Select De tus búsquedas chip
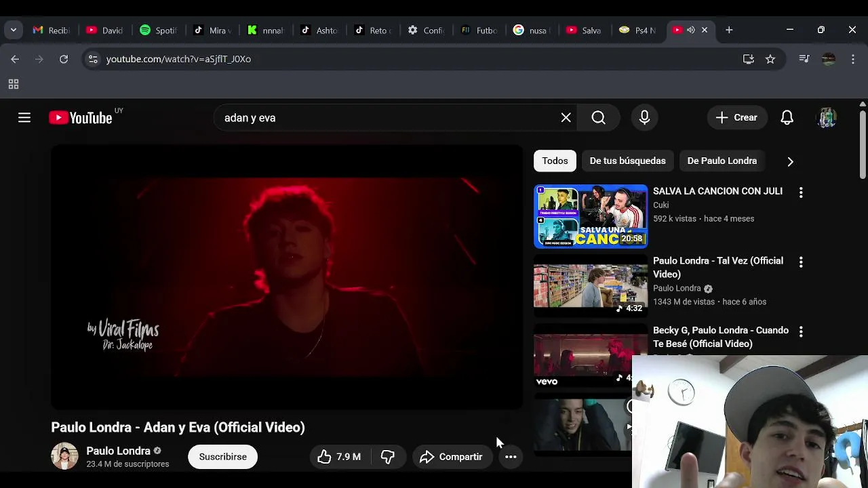The height and width of the screenshot is (488, 868). click(627, 161)
